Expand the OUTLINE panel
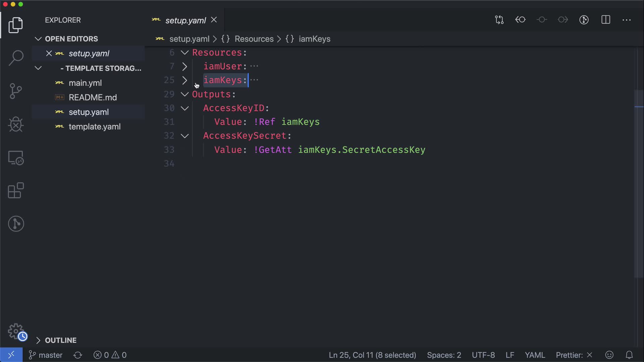The width and height of the screenshot is (644, 362). pos(60,340)
